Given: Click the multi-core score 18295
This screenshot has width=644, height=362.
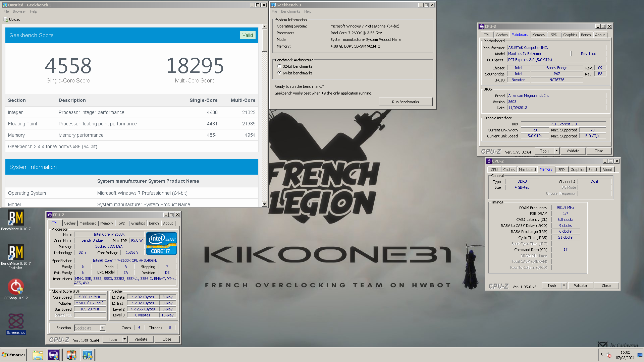Looking at the screenshot, I should (195, 66).
